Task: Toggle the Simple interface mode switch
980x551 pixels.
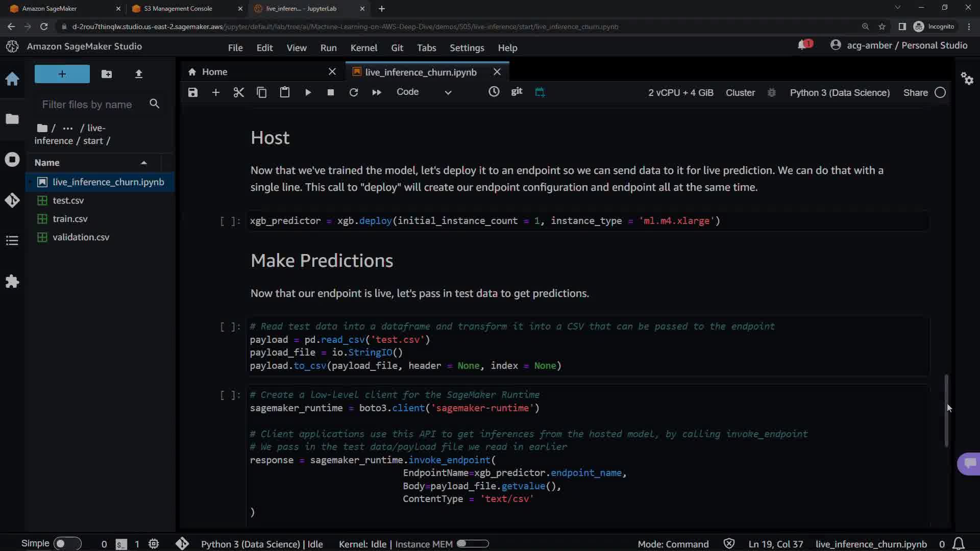Action: click(67, 544)
